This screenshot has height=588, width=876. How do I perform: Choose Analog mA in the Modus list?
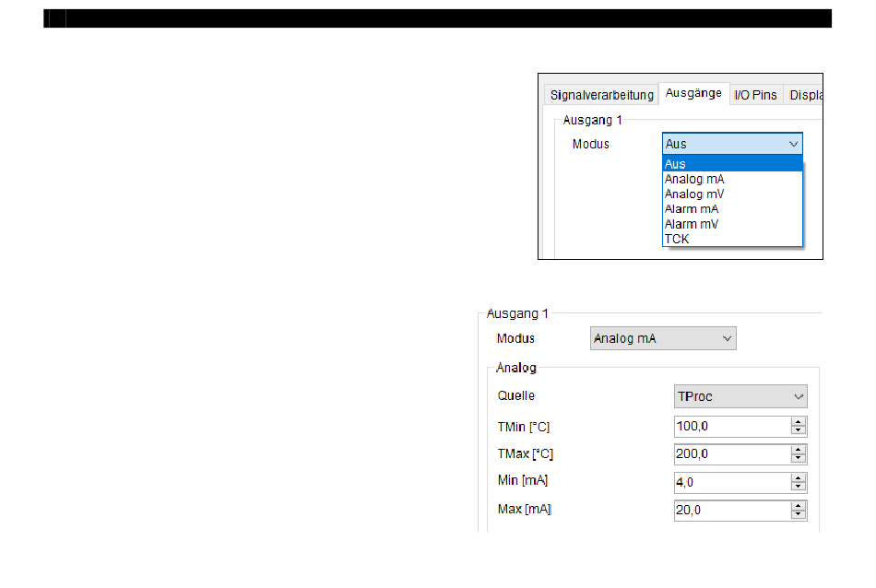(x=732, y=179)
